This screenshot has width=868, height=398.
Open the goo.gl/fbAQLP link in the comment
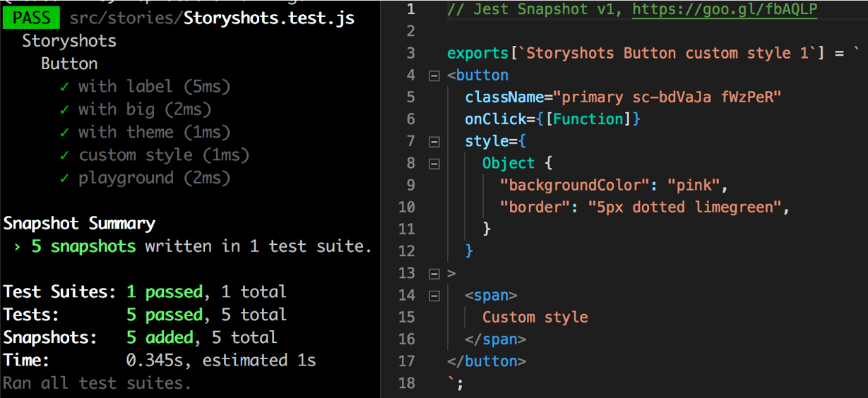(725, 10)
